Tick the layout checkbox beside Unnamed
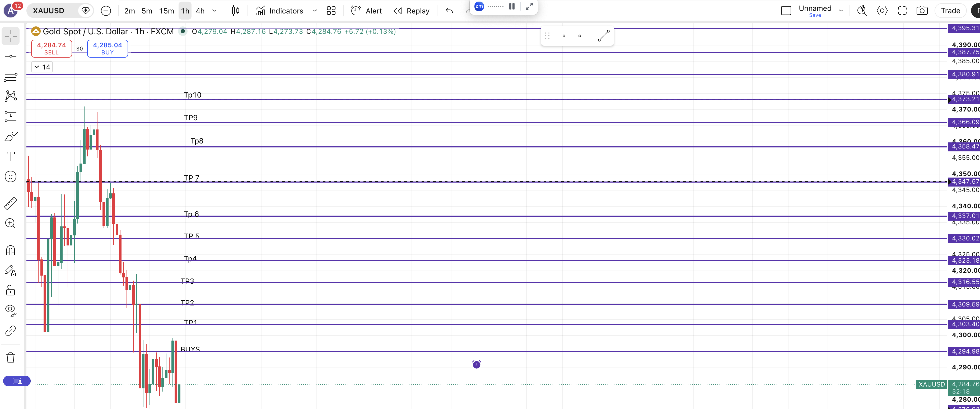This screenshot has width=980, height=409. [786, 11]
